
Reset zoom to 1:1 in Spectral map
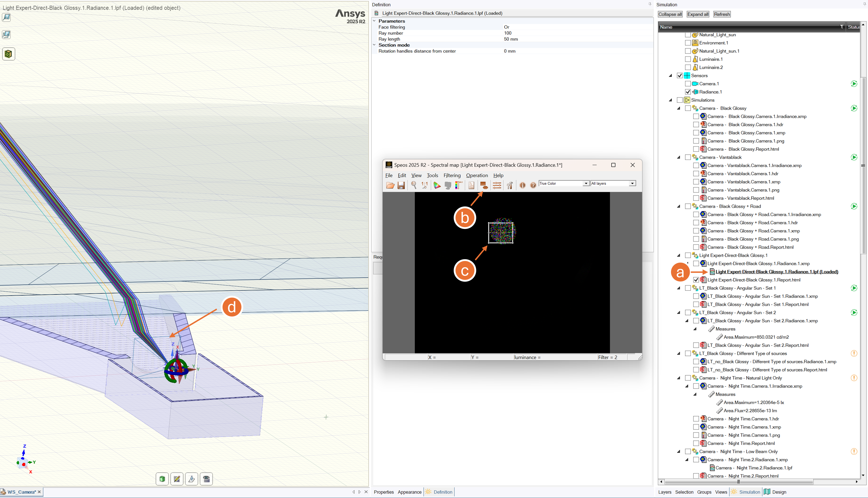(425, 185)
